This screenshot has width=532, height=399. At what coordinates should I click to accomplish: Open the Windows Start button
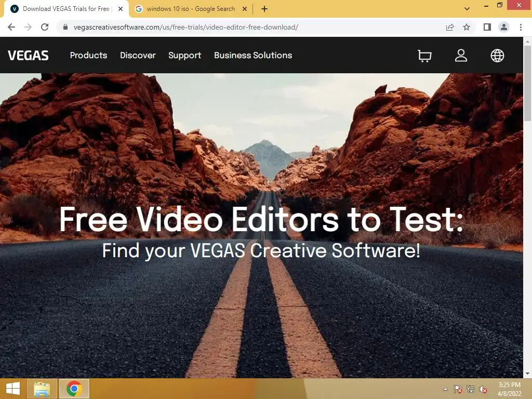click(13, 389)
